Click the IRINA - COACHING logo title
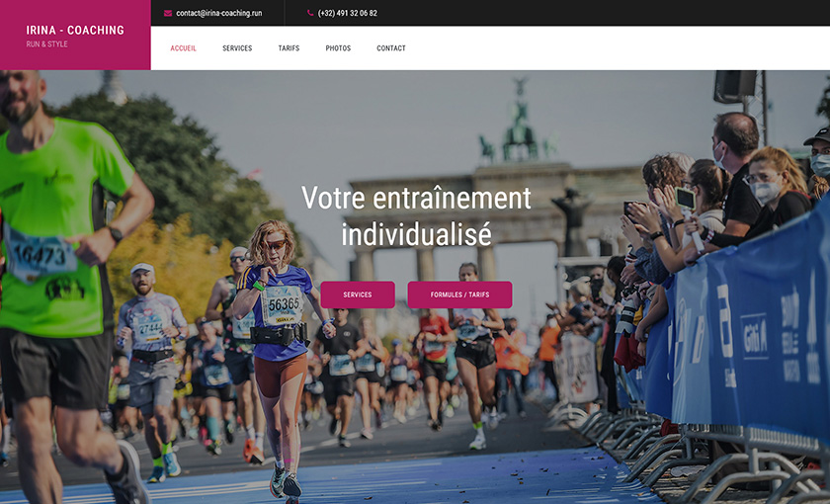Image resolution: width=830 pixels, height=504 pixels. tap(75, 31)
